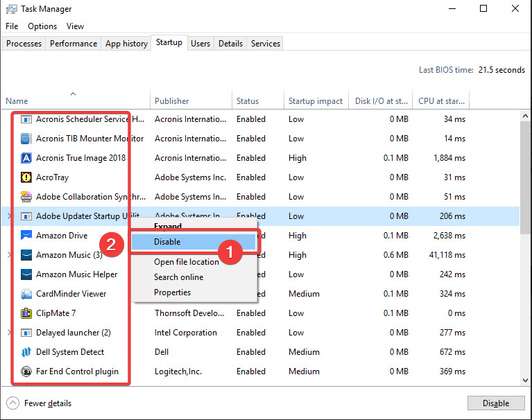Click the Logitech,Inc. publisher cell
The height and width of the screenshot is (420, 532).
[x=178, y=371]
